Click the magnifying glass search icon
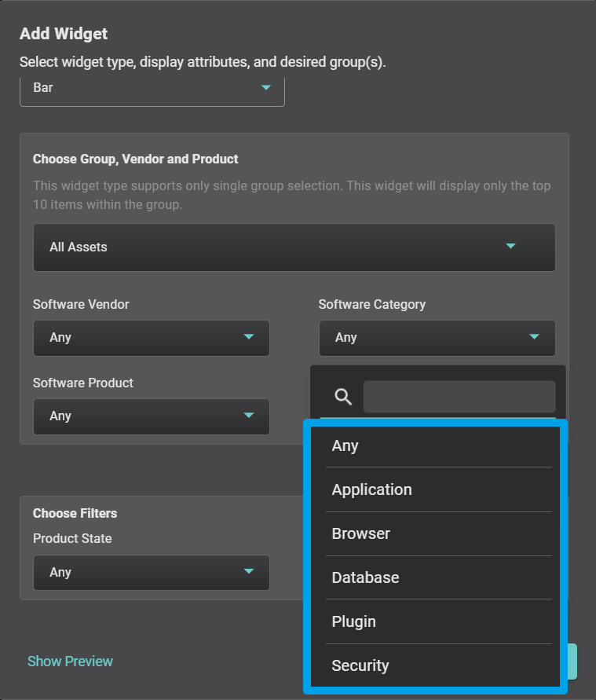This screenshot has height=700, width=596. click(x=343, y=397)
